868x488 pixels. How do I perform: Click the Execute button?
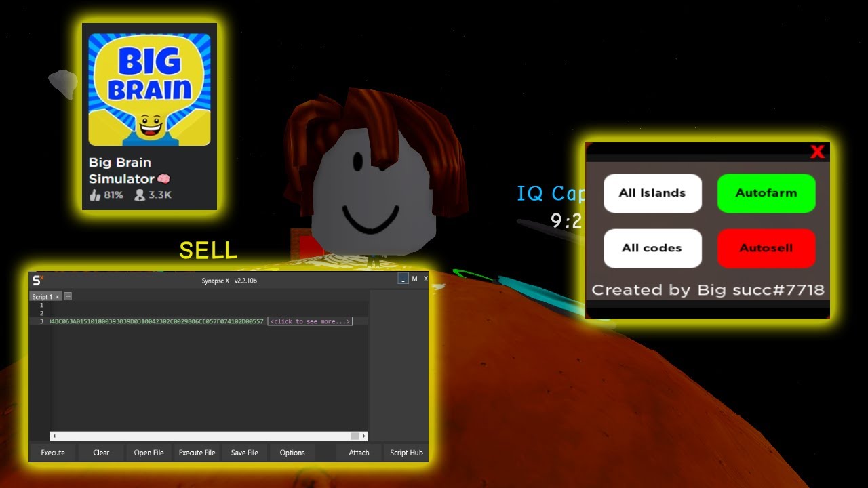pos(53,453)
